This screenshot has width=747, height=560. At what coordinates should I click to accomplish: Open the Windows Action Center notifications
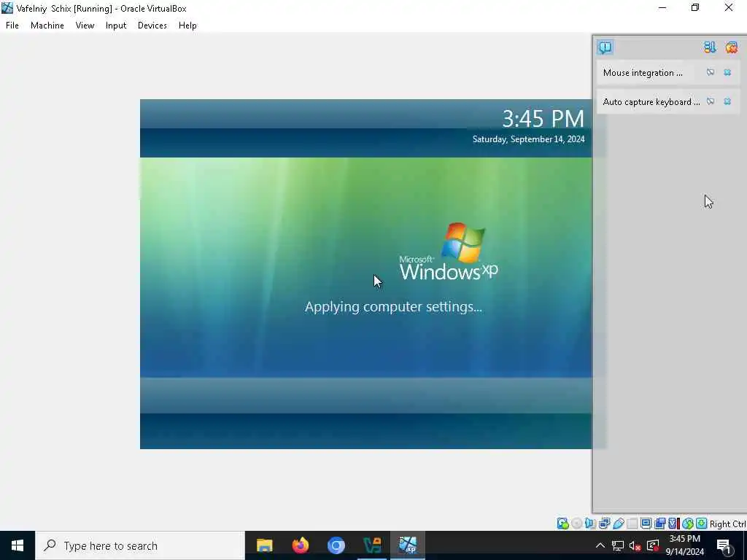[x=724, y=545]
